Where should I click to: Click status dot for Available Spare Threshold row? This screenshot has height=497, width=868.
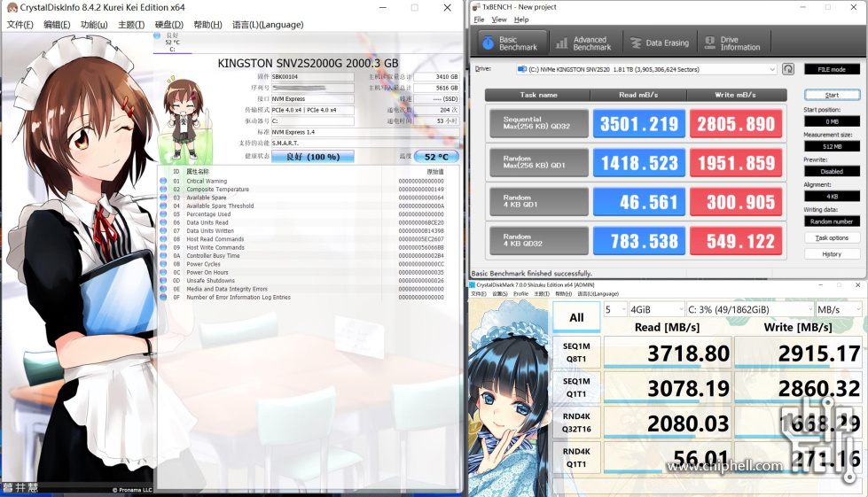click(x=163, y=206)
